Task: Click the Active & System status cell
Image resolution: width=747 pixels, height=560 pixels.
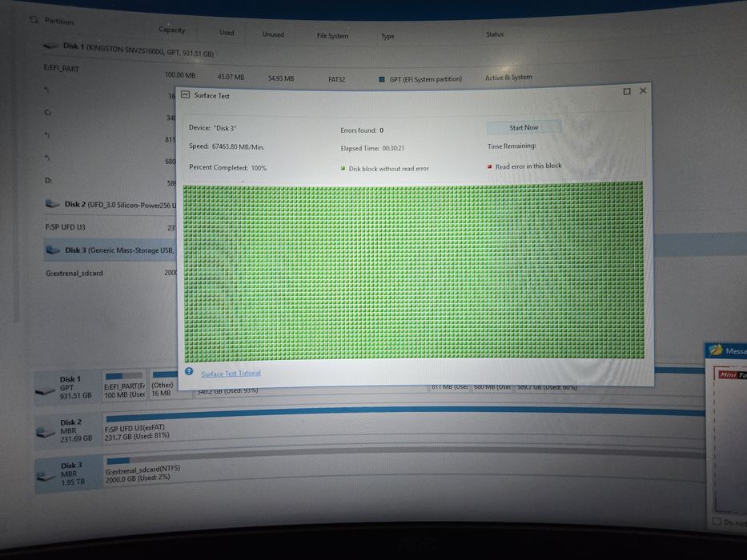Action: tap(508, 77)
